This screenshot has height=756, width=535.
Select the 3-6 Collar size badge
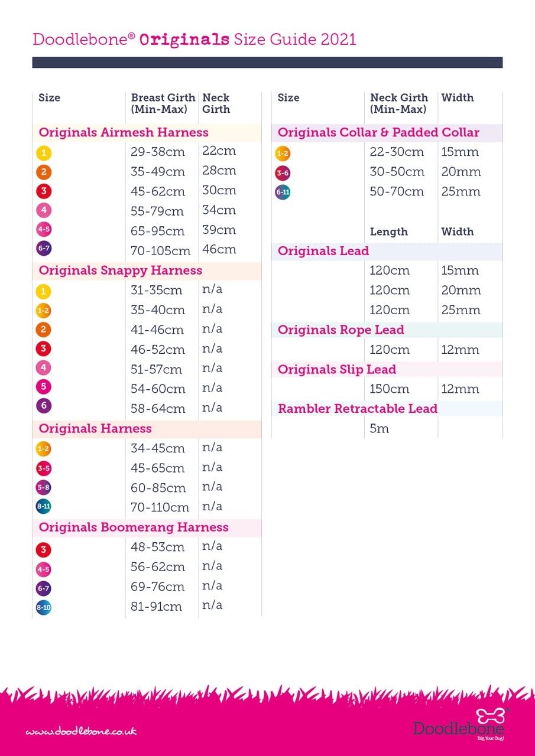[283, 173]
